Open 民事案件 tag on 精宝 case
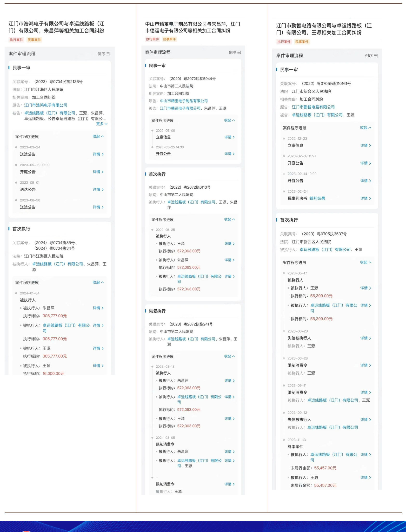The image size is (406, 532). tap(169, 39)
